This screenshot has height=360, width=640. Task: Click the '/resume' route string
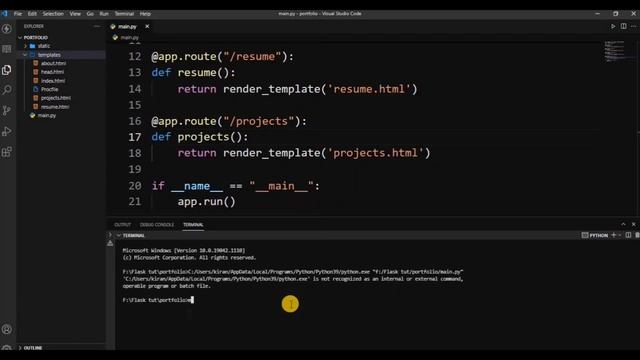[x=253, y=56]
